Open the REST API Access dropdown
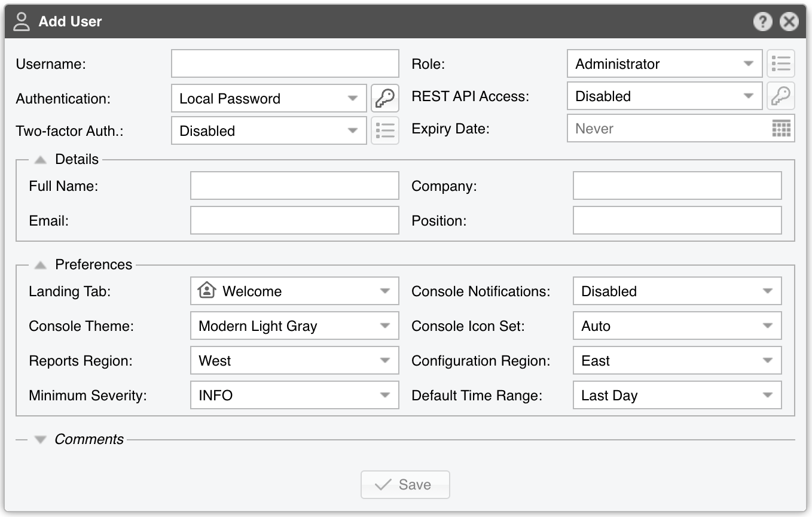The image size is (812, 517). coord(664,96)
